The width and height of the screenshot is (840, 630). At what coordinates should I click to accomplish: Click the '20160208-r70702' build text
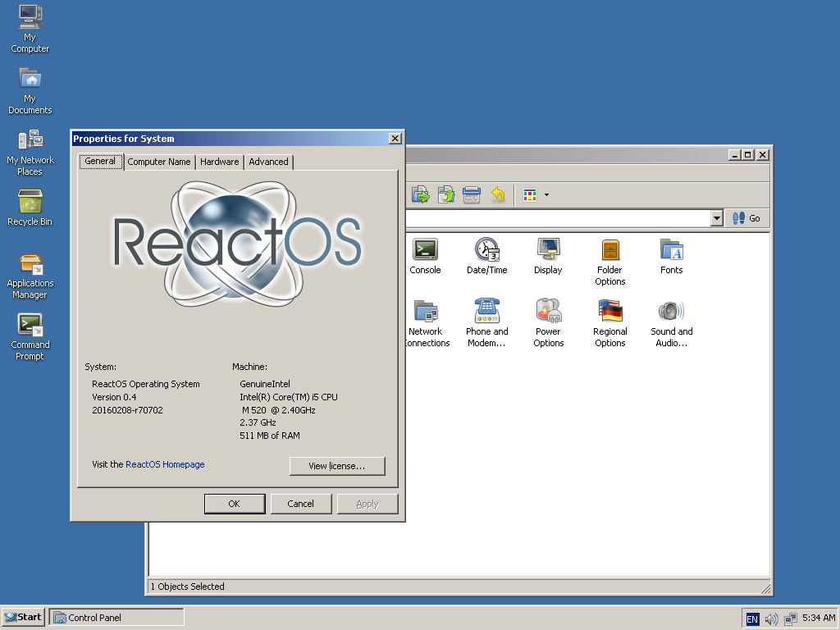pos(127,410)
